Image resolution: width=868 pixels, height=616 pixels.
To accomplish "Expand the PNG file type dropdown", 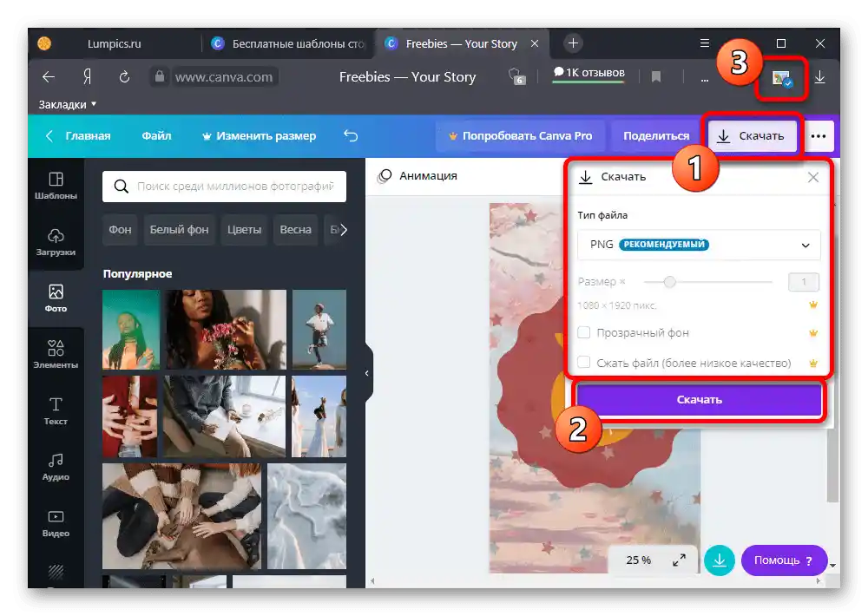I will [x=699, y=245].
